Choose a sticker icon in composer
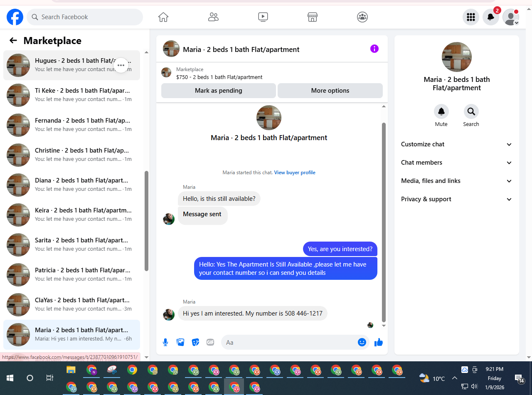Image resolution: width=532 pixels, height=395 pixels. click(x=195, y=342)
